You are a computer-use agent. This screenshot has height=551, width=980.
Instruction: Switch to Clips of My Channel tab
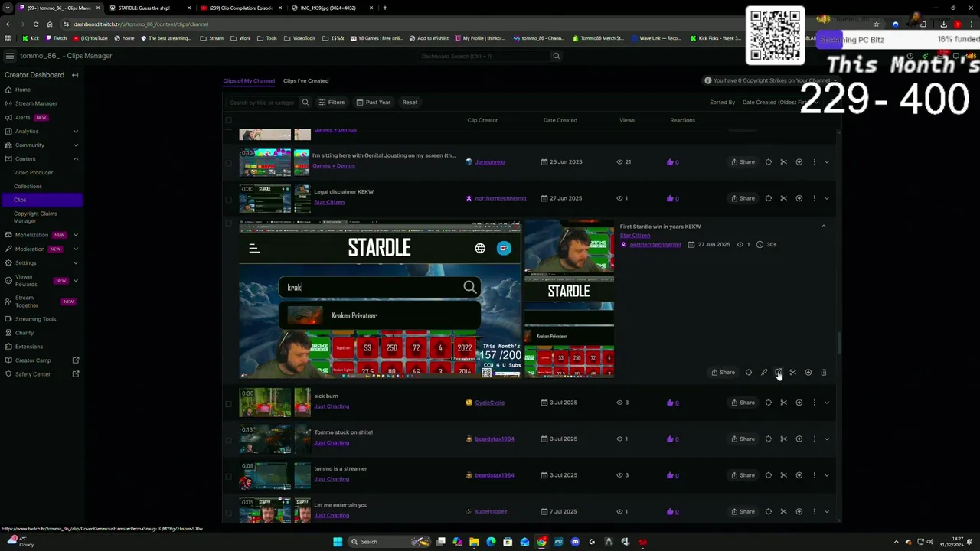[x=249, y=80]
